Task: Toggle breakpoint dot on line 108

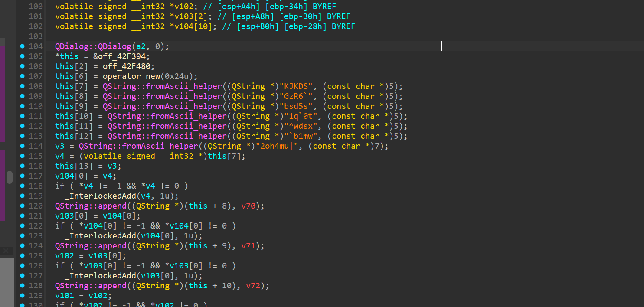Action: pyautogui.click(x=22, y=86)
